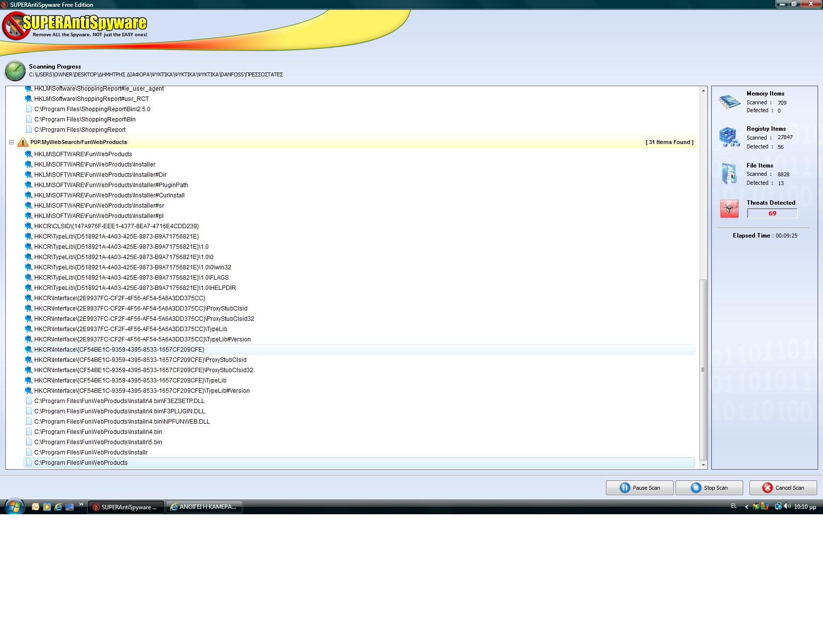The width and height of the screenshot is (823, 644).
Task: Select the PUP.MyWebSearch/FunWebProducts warning icon
Action: pos(23,143)
